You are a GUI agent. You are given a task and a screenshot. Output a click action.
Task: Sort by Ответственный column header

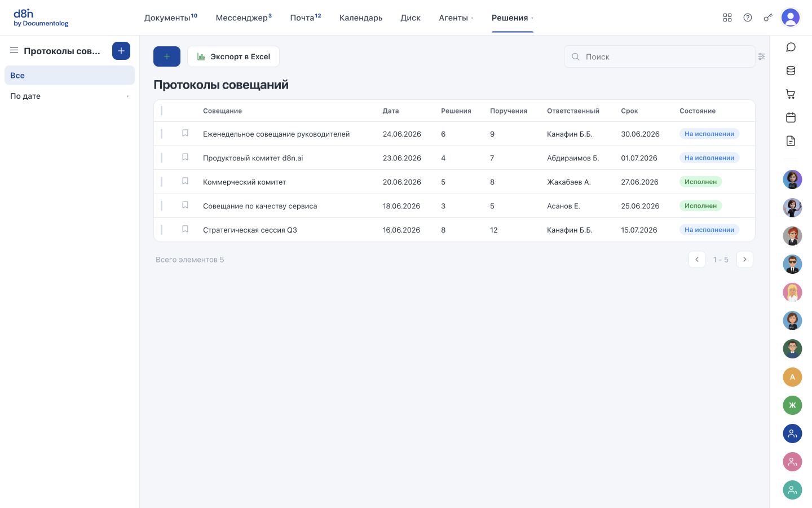point(573,111)
